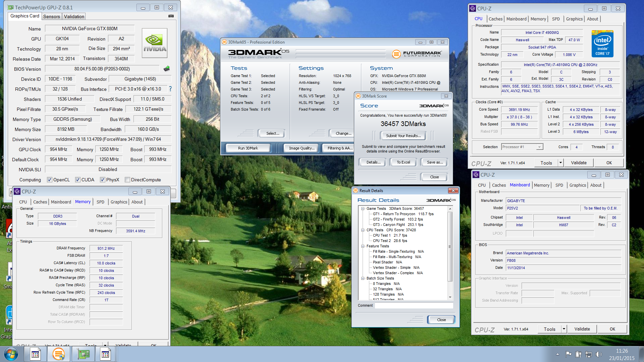Image resolution: width=644 pixels, height=362 pixels.
Task: Select the GT1 - Return To Proxycon result
Action: click(x=403, y=214)
